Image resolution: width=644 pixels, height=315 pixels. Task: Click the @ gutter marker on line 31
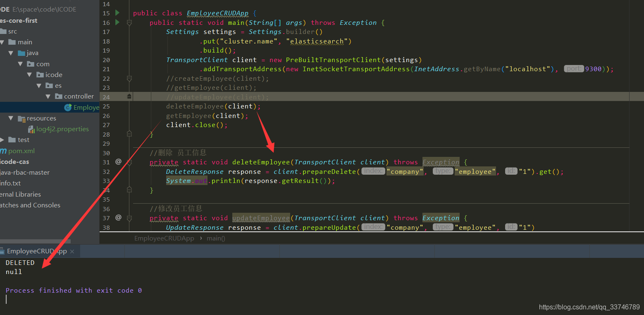coord(118,161)
